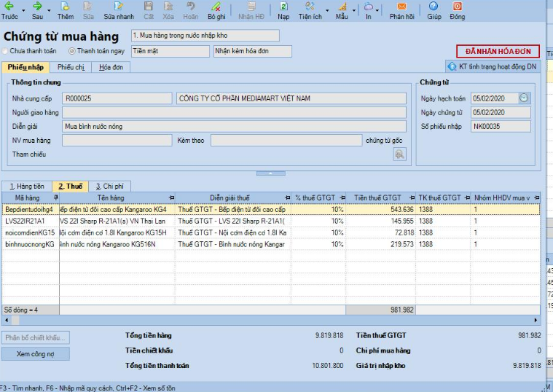This screenshot has width=553, height=392.
Task: Click KT tình trạng hoạt động DN button
Action: click(494, 66)
